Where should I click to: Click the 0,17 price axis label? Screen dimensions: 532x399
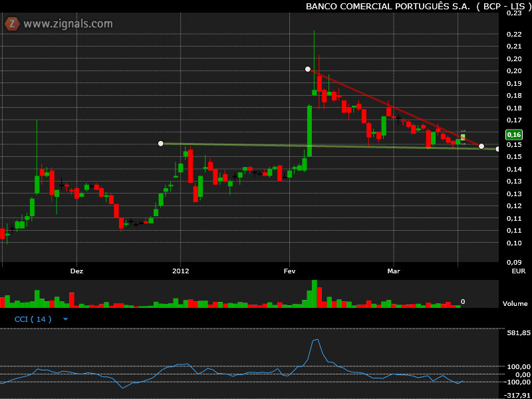[513, 120]
